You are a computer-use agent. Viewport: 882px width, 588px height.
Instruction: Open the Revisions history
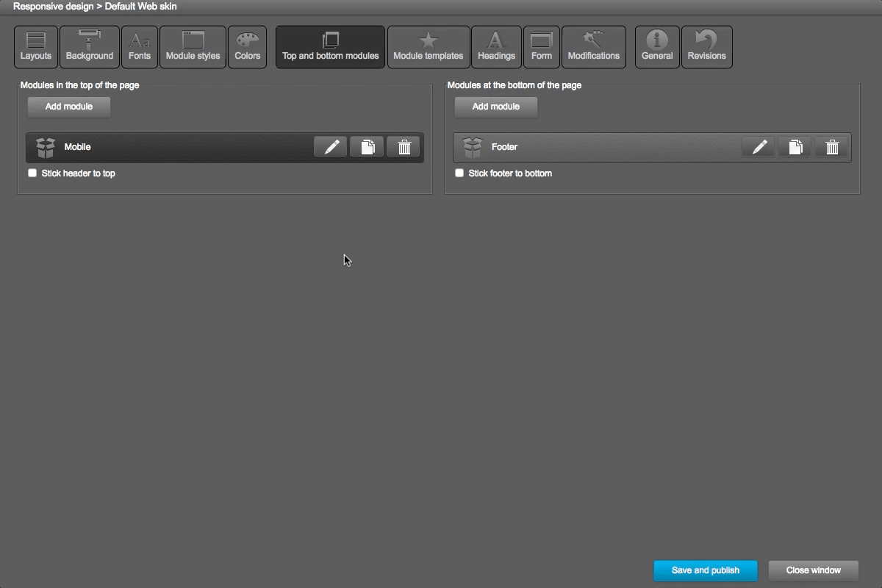[706, 47]
